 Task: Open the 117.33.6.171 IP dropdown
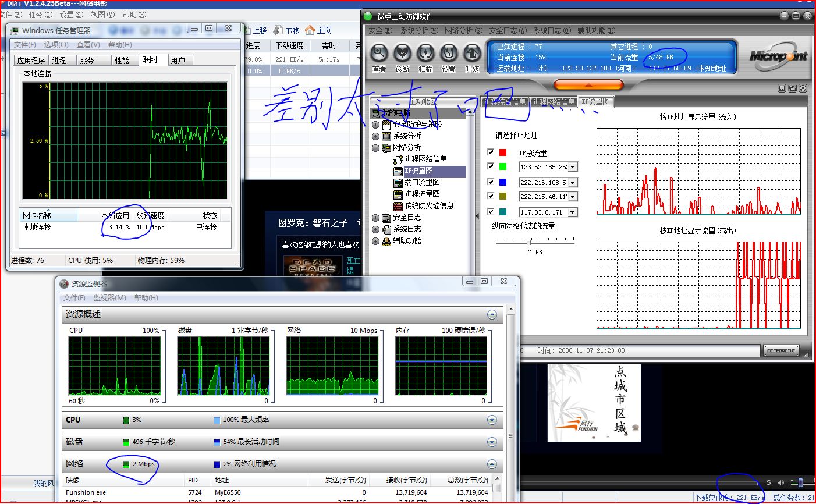click(x=573, y=212)
